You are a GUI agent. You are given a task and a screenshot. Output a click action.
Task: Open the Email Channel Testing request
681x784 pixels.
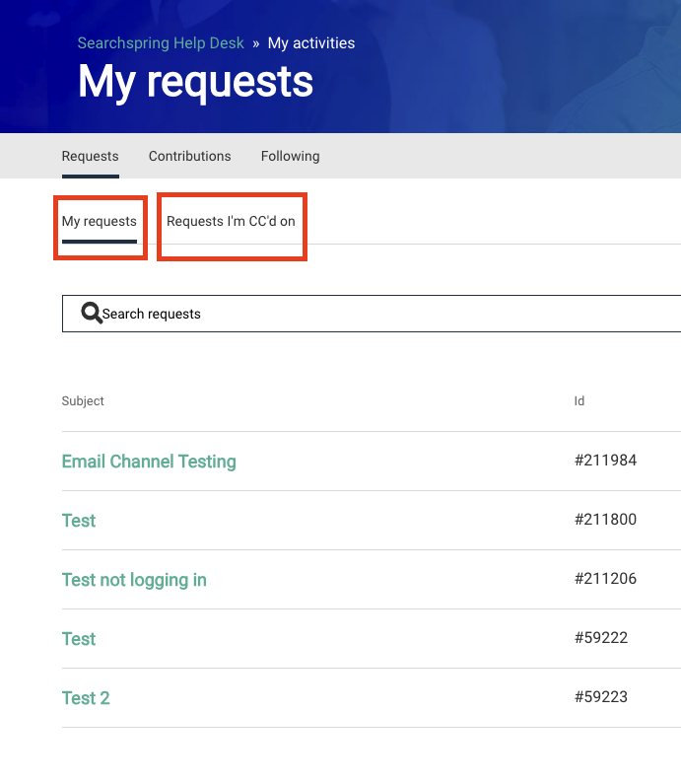pos(149,462)
